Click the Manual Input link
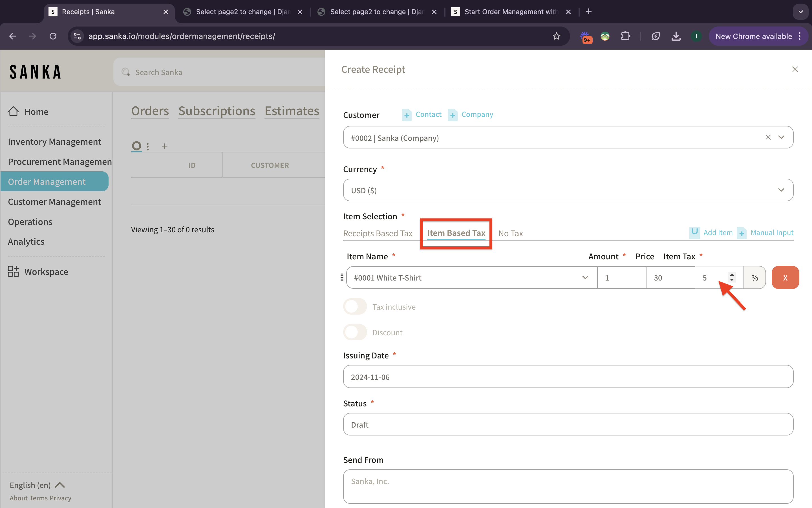812x508 pixels. point(772,233)
